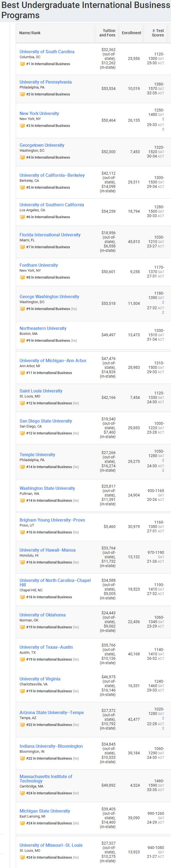
Task: Open the San Diego State University link
Action: pyautogui.click(x=46, y=421)
